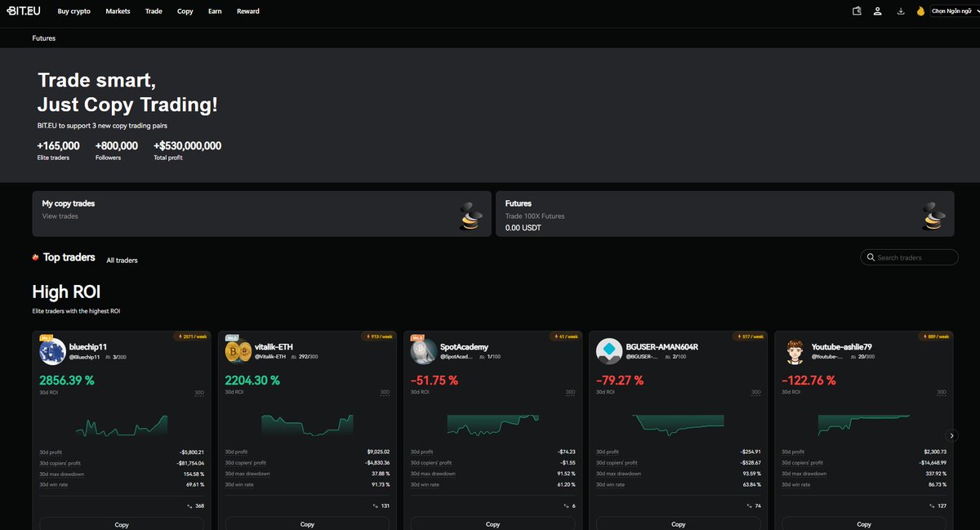Screen dimensions: 980x530
Task: Click the +$530,000,000 Total profit figure
Action: click(x=187, y=146)
